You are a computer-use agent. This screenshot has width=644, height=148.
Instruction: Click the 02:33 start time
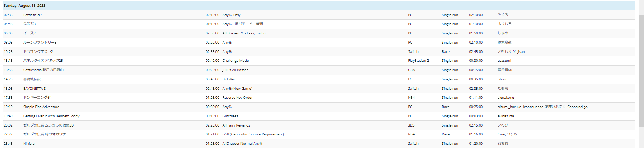tap(8, 15)
